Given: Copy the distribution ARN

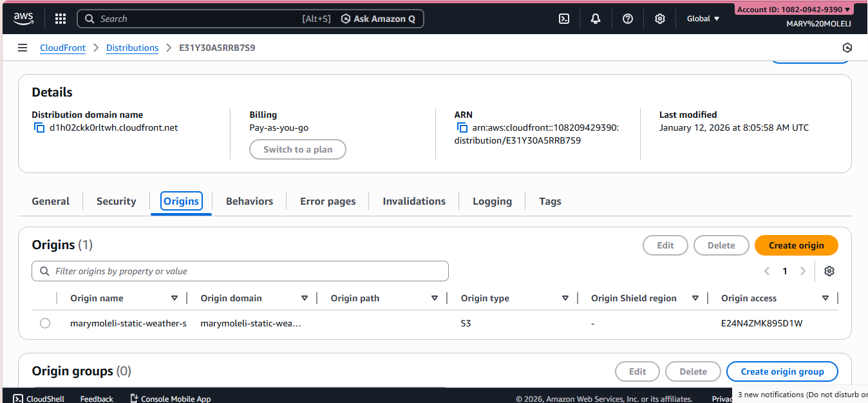Looking at the screenshot, I should coord(462,127).
